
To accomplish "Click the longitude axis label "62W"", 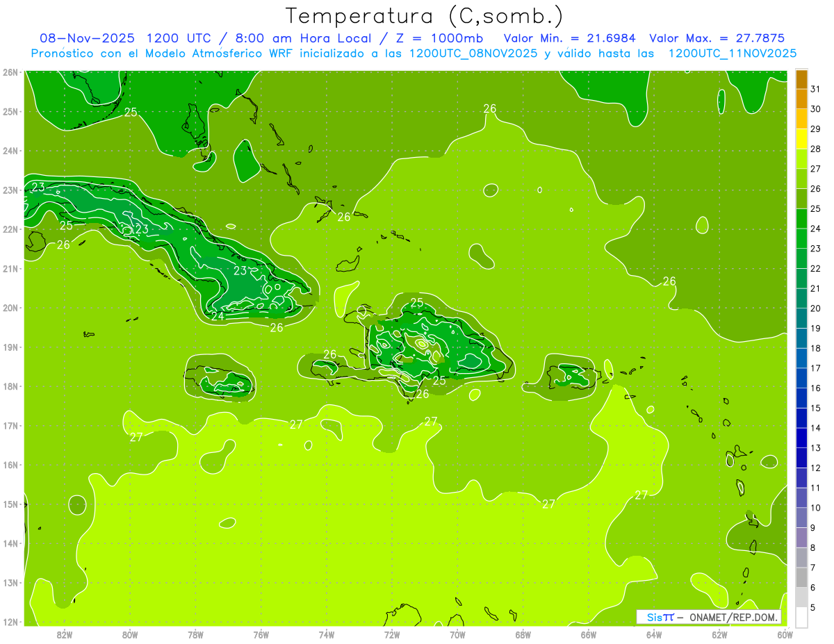I will 719,634.
